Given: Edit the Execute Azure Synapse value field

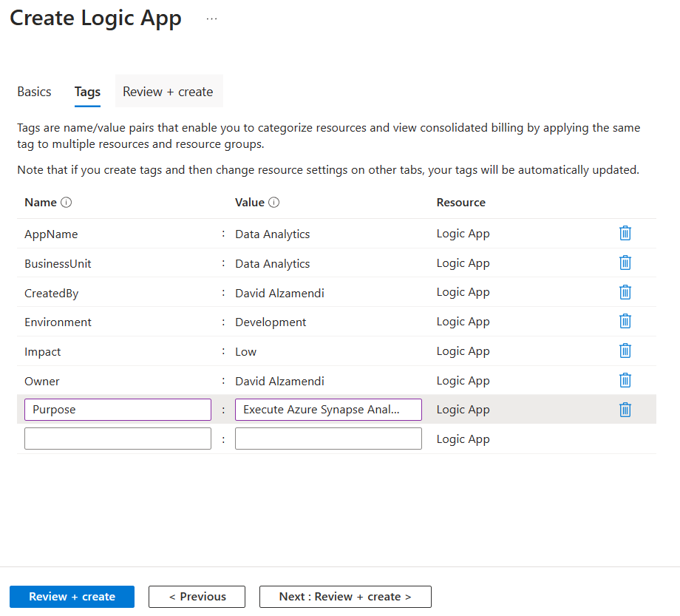Looking at the screenshot, I should [x=328, y=410].
